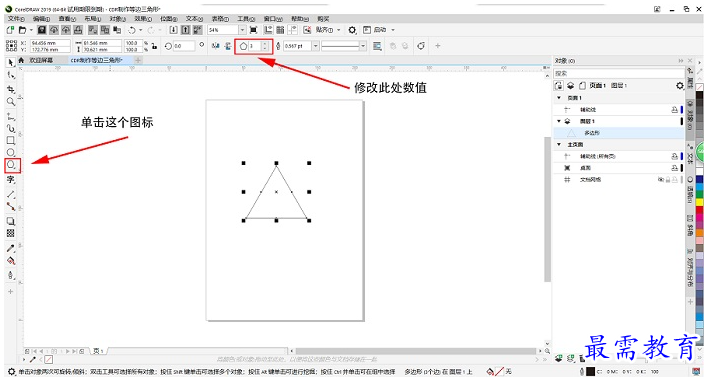Click the New document icon
706x379 pixels.
(10, 30)
